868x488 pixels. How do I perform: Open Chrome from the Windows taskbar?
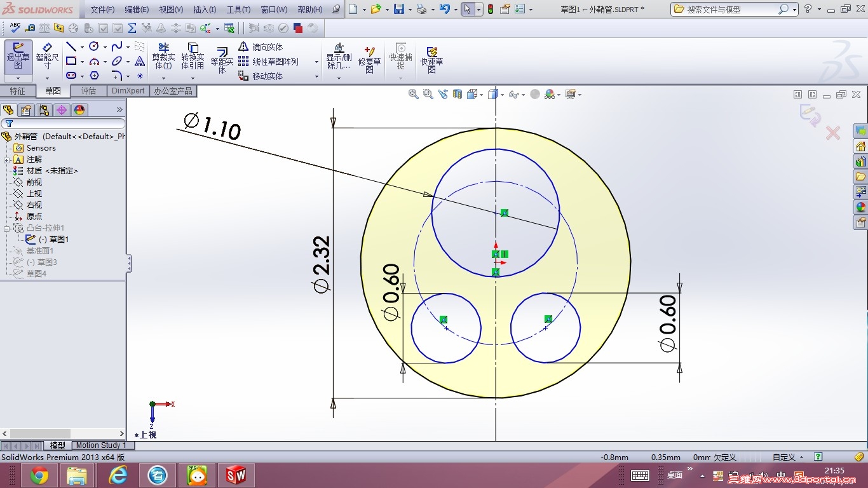point(39,475)
